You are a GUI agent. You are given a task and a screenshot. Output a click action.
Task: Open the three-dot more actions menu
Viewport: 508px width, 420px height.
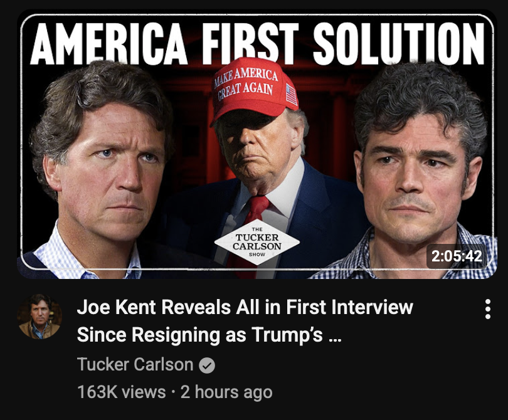pyautogui.click(x=487, y=309)
